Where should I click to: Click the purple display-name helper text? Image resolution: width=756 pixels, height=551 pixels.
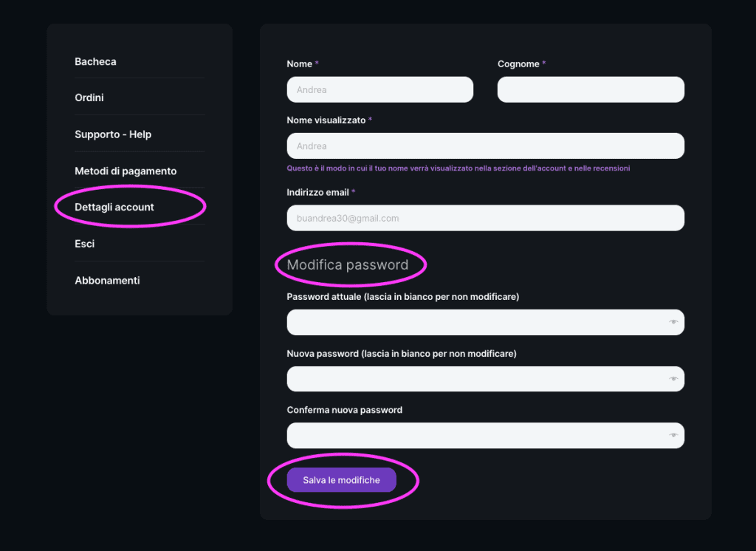(x=458, y=168)
